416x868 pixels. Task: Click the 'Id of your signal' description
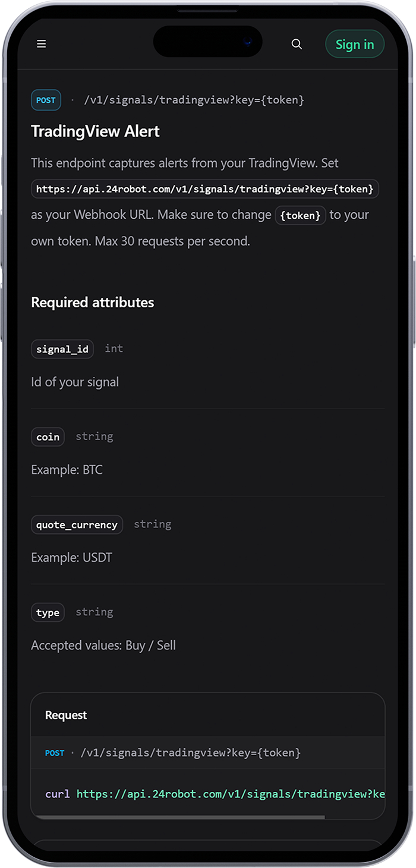tap(75, 382)
